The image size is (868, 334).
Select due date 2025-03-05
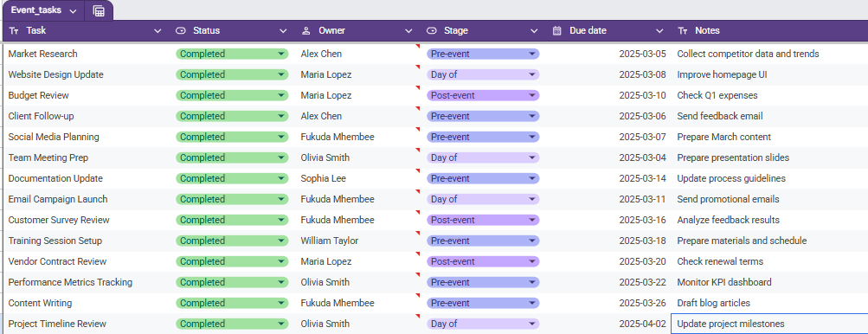[643, 54]
